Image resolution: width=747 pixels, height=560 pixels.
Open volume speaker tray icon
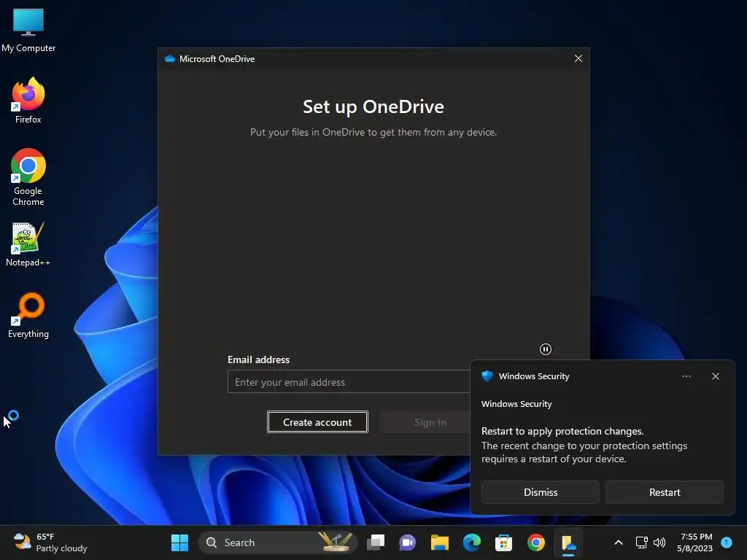point(659,542)
